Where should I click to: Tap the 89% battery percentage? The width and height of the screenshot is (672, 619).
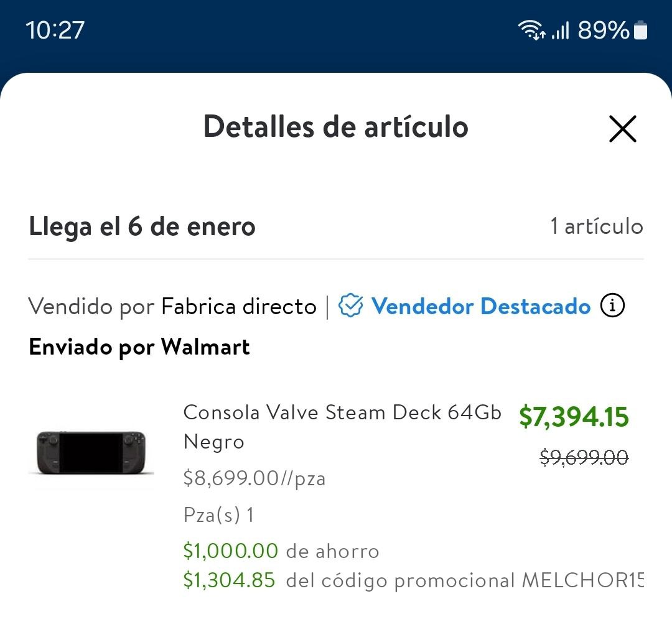coord(604,30)
